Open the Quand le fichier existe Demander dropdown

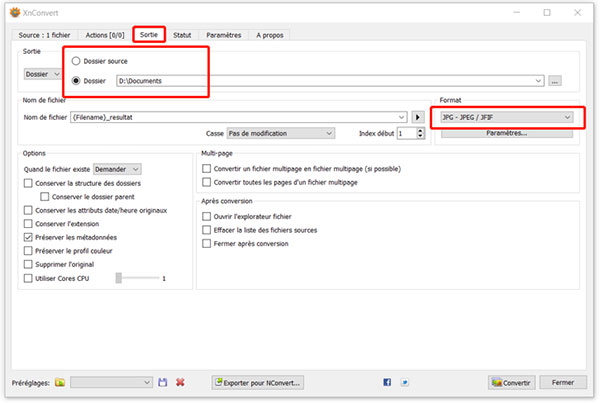click(117, 169)
